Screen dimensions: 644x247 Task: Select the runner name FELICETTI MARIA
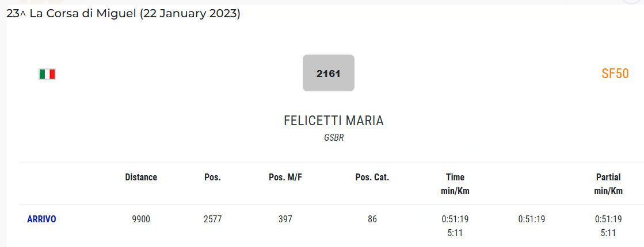pos(333,121)
